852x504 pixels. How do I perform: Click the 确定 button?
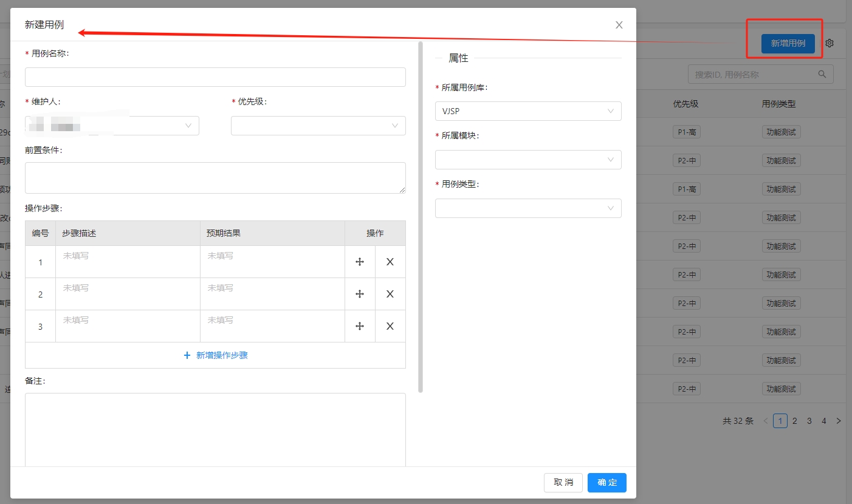607,483
